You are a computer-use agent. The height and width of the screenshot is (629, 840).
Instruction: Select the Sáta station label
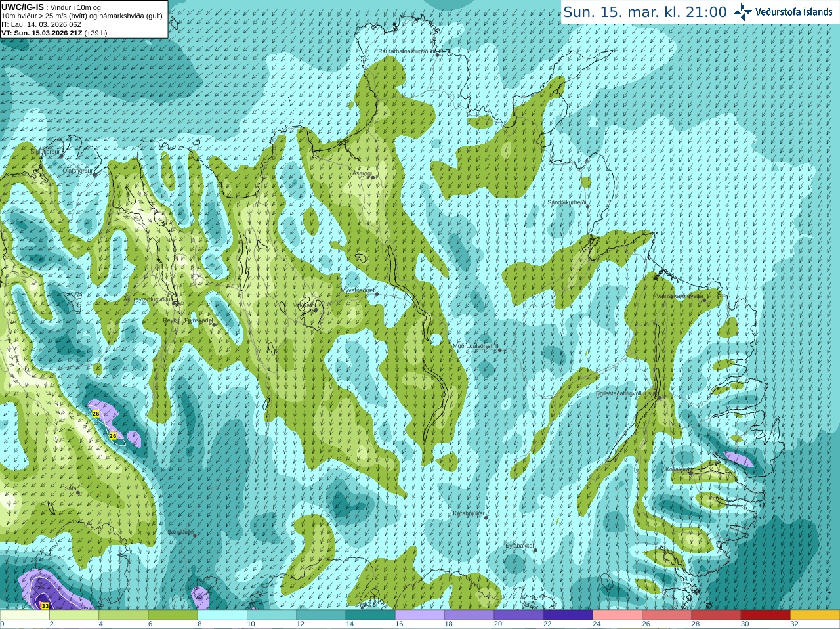70,488
